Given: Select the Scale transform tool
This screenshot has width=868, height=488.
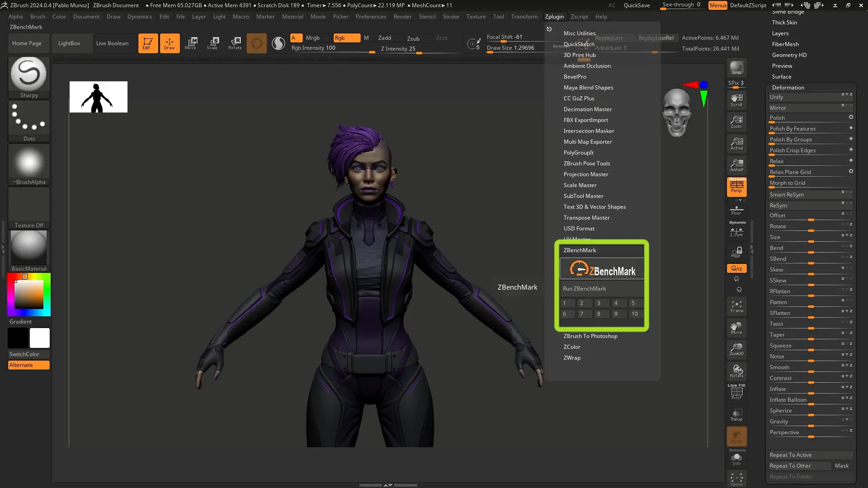Looking at the screenshot, I should pyautogui.click(x=212, y=43).
